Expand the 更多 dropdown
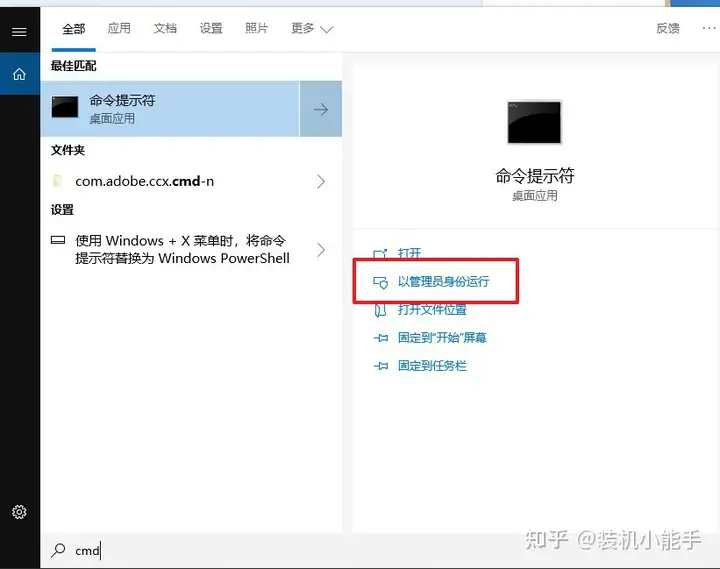This screenshot has width=720, height=569. pos(312,28)
